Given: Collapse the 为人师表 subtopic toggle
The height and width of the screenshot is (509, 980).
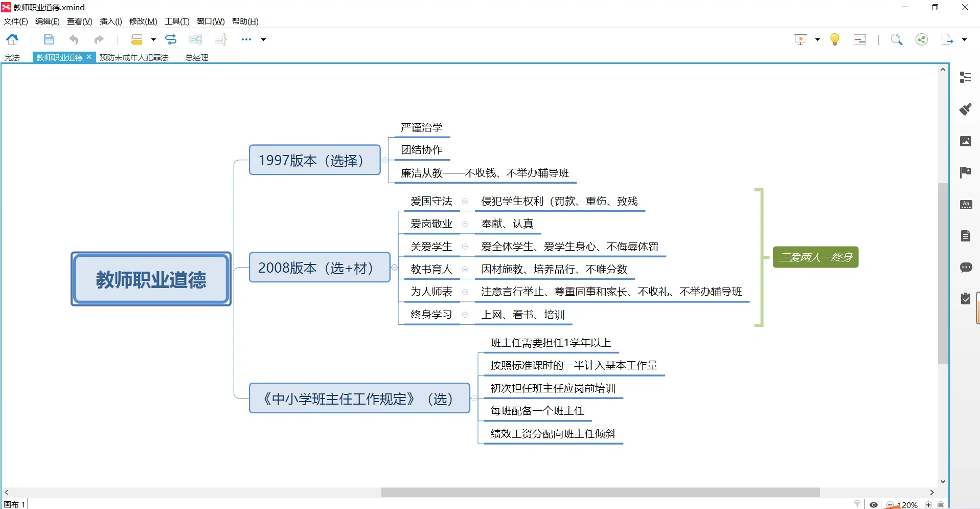Looking at the screenshot, I should (x=465, y=292).
